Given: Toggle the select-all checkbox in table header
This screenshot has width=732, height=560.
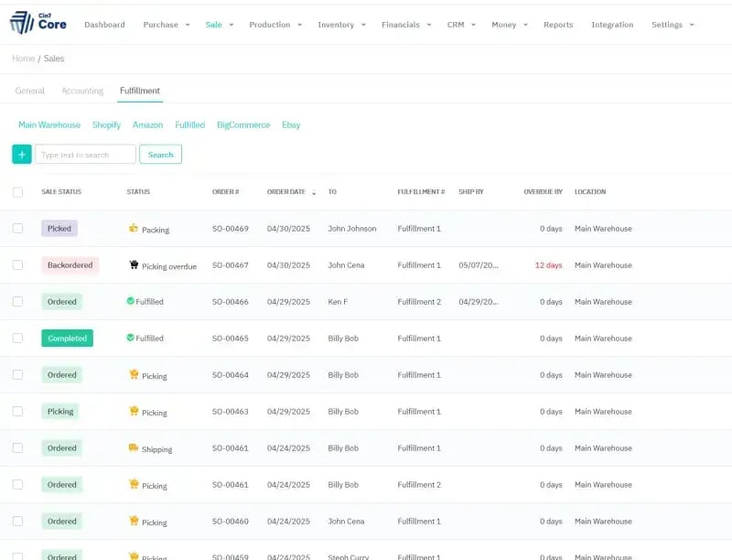Looking at the screenshot, I should coord(17,192).
